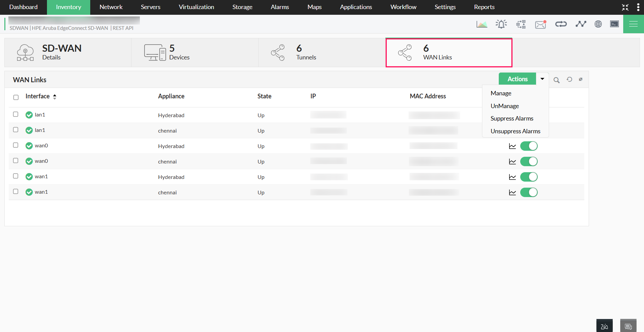Switch to the Workflow tab
Screen dimensions: 644x332
pos(404,7)
